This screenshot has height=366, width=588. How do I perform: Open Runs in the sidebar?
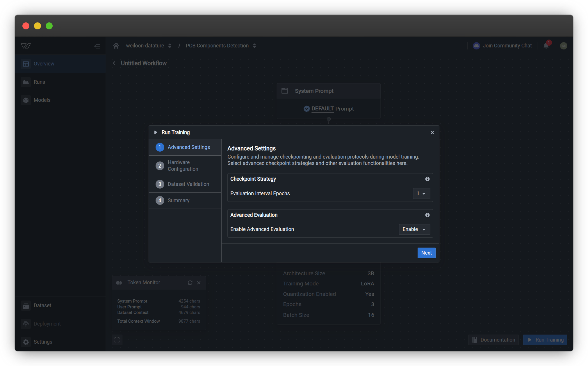click(x=39, y=82)
